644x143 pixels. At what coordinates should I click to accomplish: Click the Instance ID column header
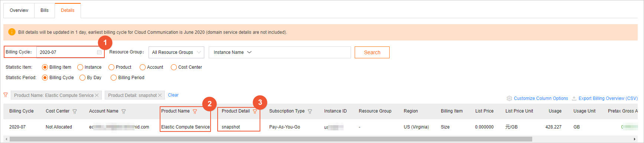tap(335, 111)
